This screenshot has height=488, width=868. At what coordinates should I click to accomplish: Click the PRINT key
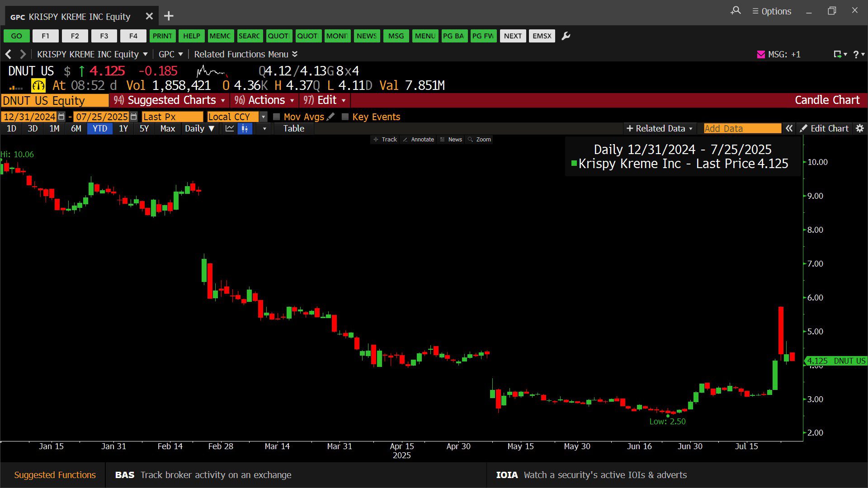pos(162,36)
